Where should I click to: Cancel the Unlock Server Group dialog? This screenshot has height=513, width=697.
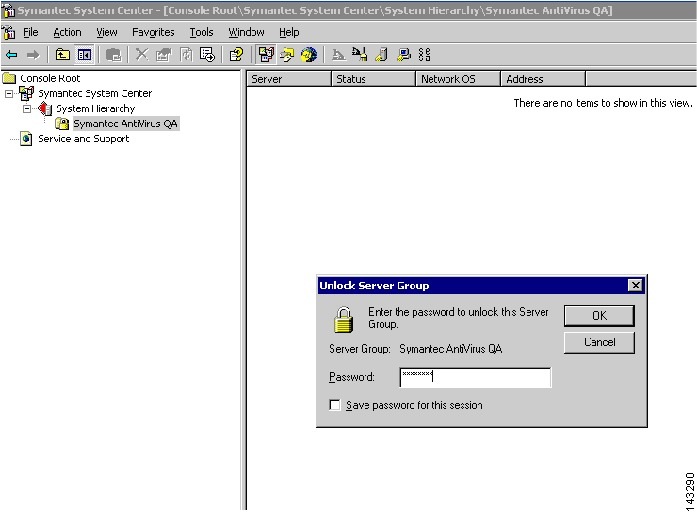coord(599,342)
